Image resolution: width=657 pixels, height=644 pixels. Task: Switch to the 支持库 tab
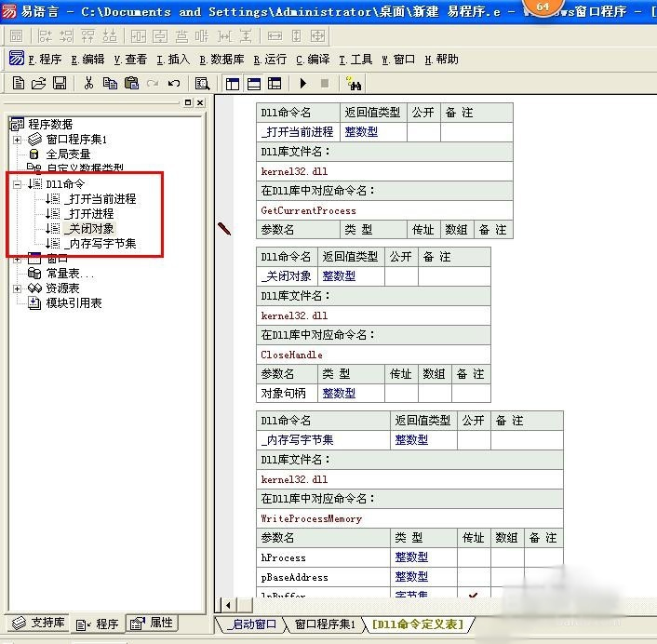[38, 623]
